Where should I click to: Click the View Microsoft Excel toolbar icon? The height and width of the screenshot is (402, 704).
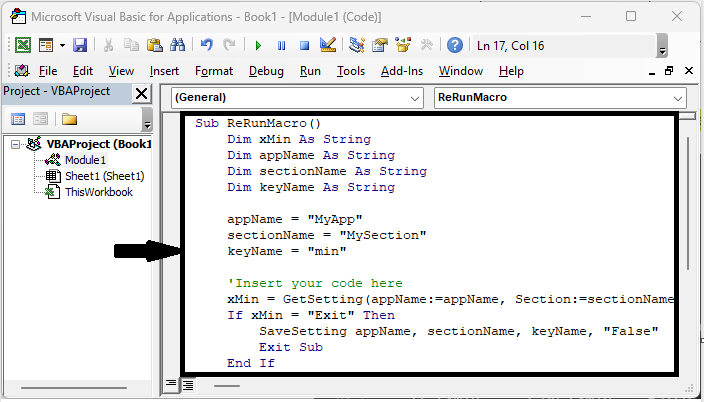pos(23,45)
